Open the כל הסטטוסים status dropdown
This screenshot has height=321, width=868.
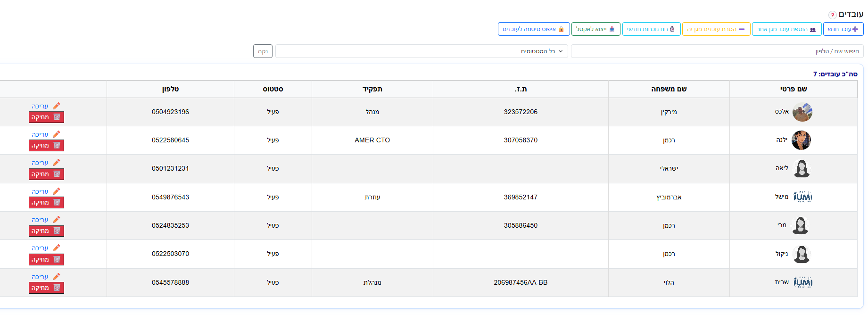422,51
